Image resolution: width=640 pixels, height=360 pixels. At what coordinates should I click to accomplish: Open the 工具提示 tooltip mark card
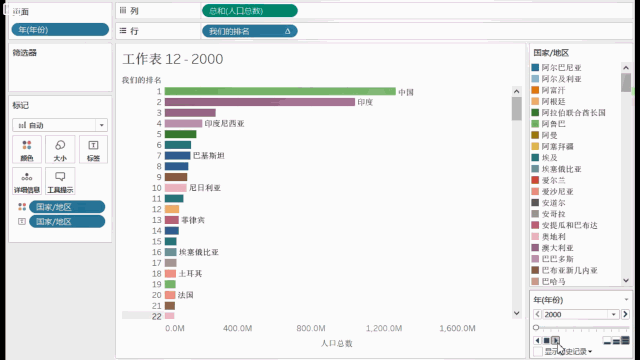(60, 181)
